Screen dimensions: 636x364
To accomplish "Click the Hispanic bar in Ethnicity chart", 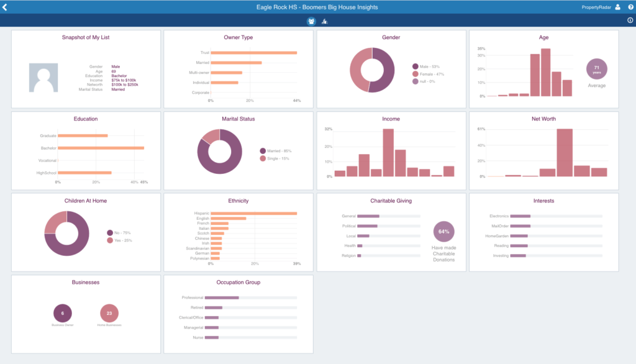I will tap(254, 214).
